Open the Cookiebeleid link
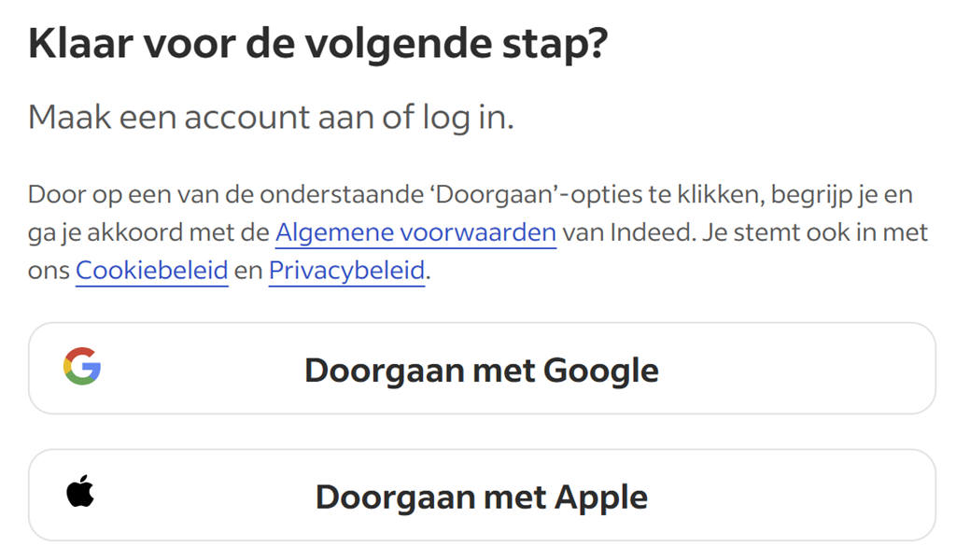 point(152,271)
